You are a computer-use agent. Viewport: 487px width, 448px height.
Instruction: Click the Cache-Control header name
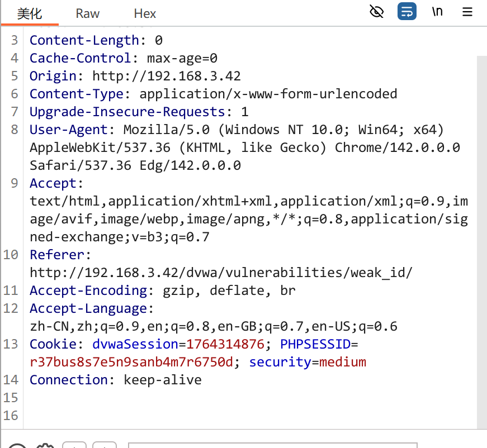(81, 58)
